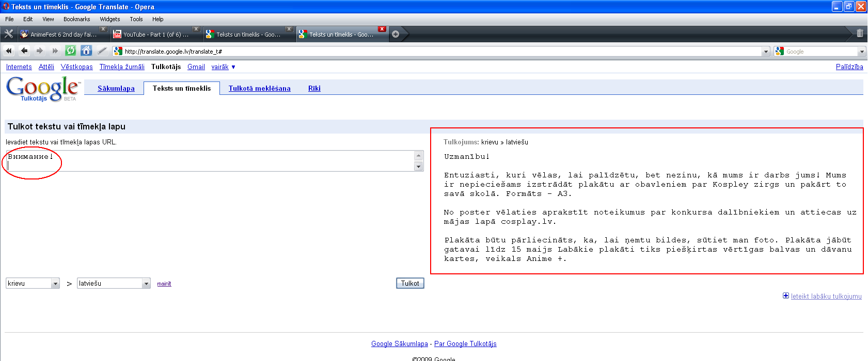
Task: Close the first Teksts un tīmeklis tab
Action: click(289, 29)
